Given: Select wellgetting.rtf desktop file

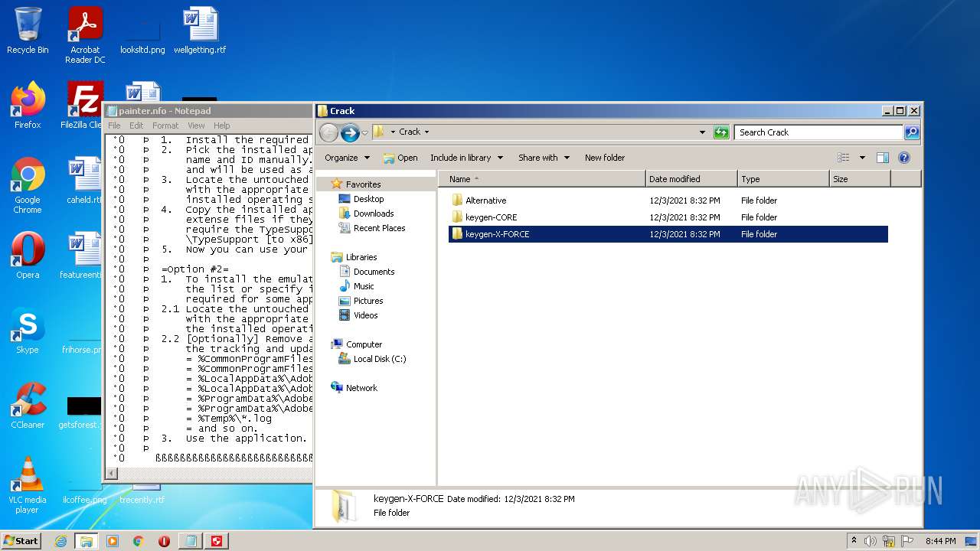Looking at the screenshot, I should 200,31.
